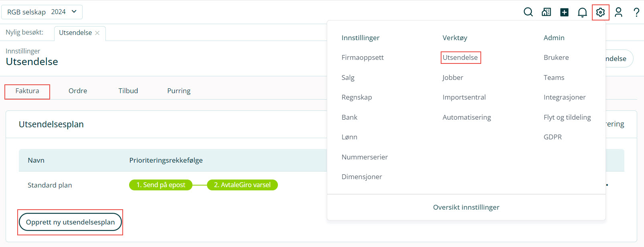
Task: Switch to the Purring tab
Action: coord(179,91)
